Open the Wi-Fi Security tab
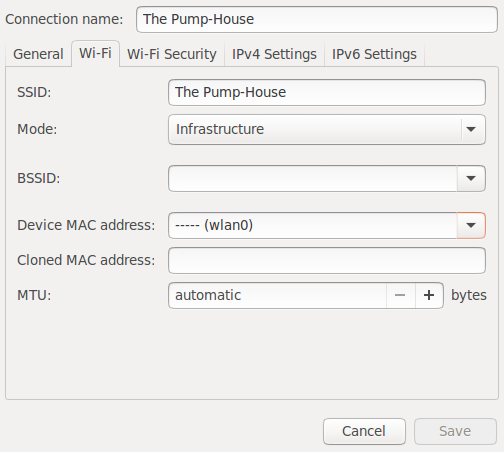Image resolution: width=504 pixels, height=452 pixels. [172, 54]
